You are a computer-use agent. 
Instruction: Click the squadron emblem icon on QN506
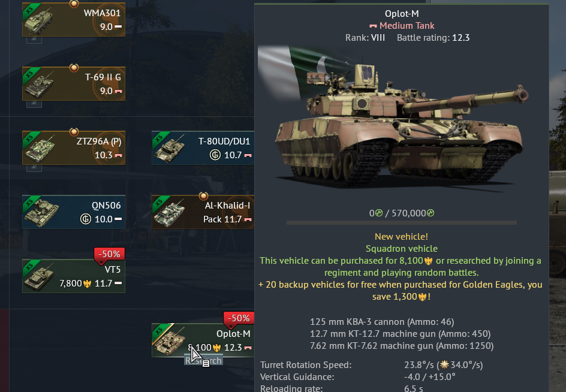pos(86,219)
